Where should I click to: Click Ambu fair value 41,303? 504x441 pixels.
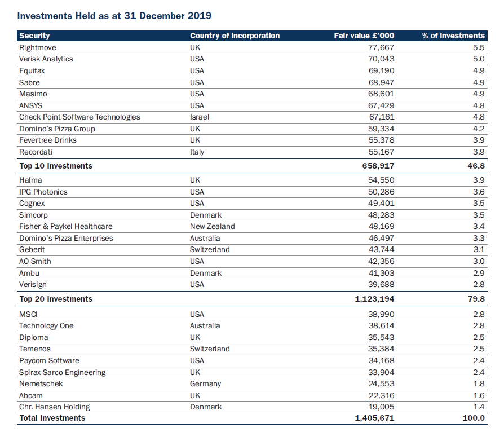381,273
